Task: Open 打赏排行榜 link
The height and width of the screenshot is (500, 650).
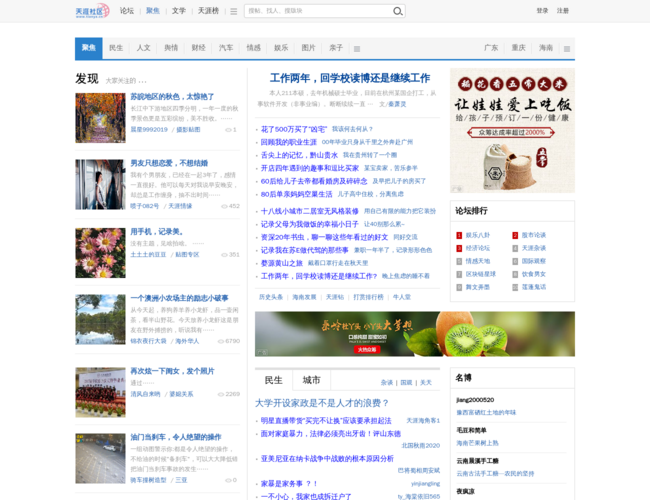Action: 368,297
